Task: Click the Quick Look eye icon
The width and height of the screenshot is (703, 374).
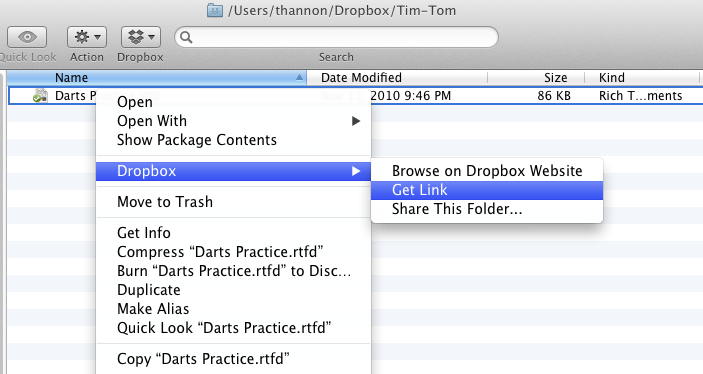Action: click(x=27, y=37)
